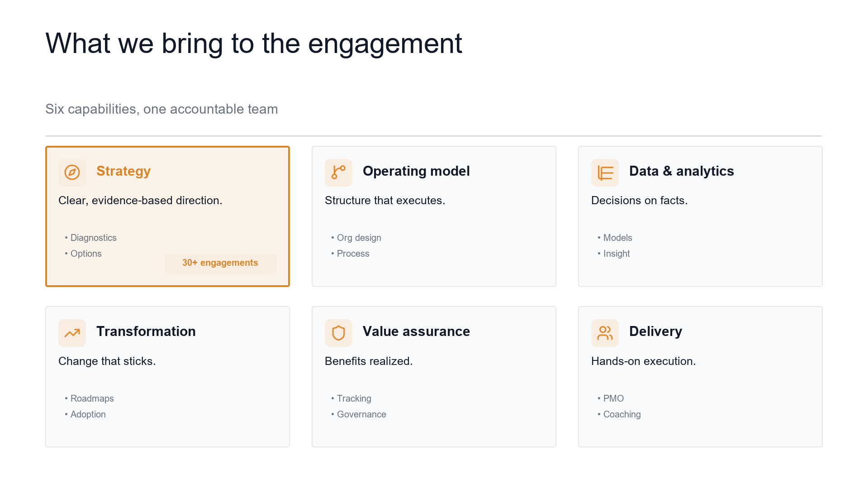Click the chart icon beside Data & analytics
868x489 pixels.
pos(605,173)
